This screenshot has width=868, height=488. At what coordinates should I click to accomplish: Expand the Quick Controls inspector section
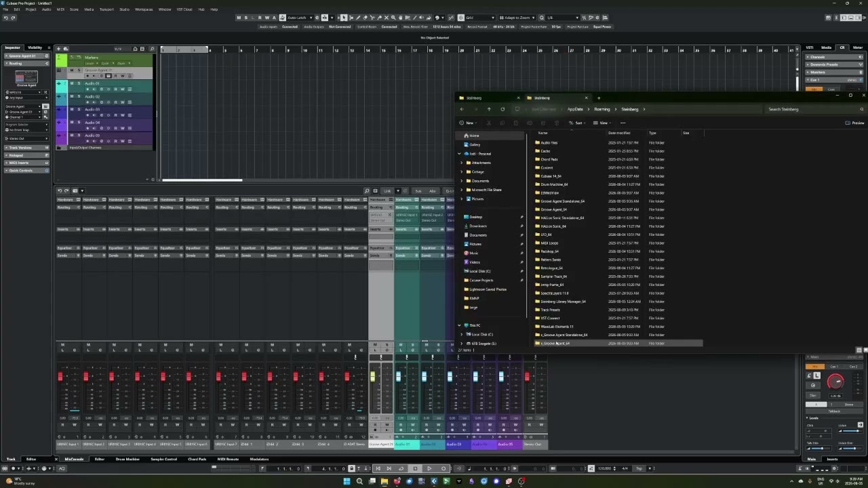[26, 170]
